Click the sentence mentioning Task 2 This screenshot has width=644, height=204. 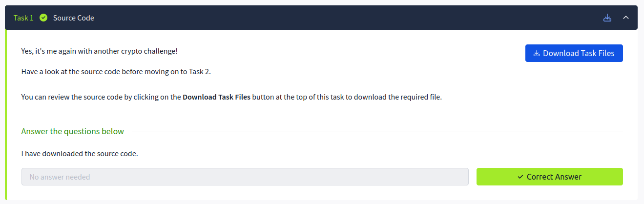tap(116, 72)
